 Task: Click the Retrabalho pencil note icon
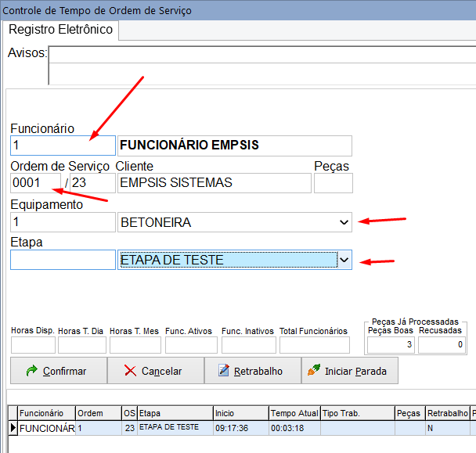click(x=224, y=370)
